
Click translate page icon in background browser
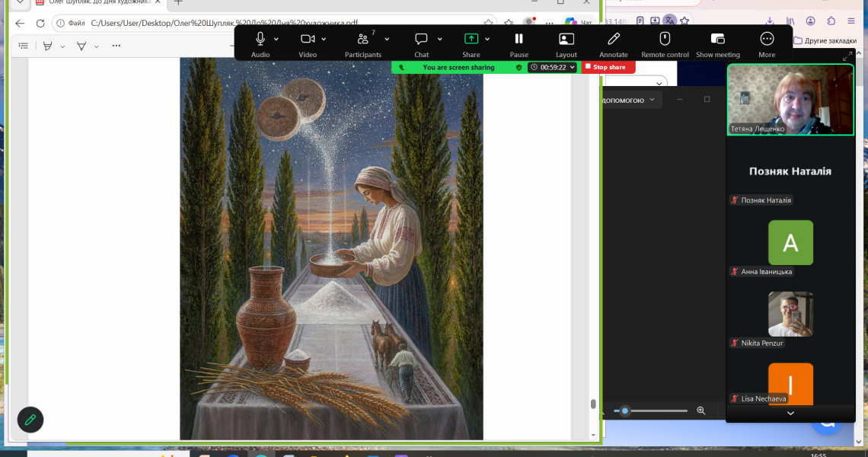click(x=670, y=21)
